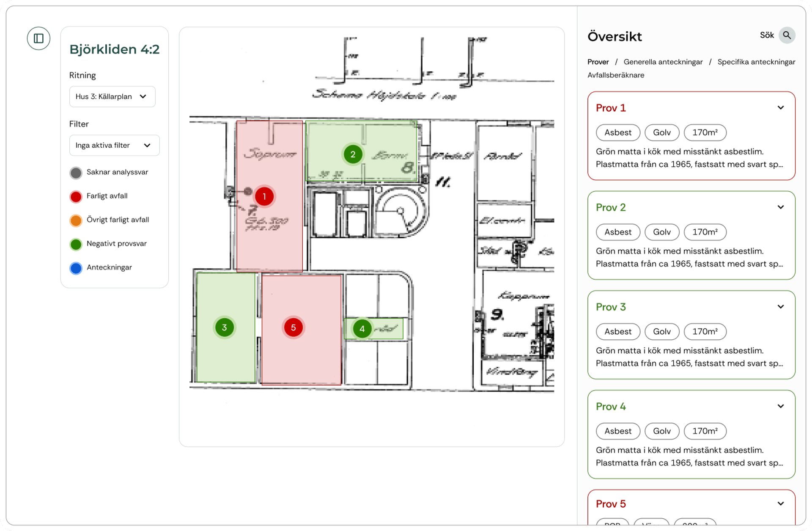
Task: Click the Asbest tag in Prov 1
Action: click(618, 132)
